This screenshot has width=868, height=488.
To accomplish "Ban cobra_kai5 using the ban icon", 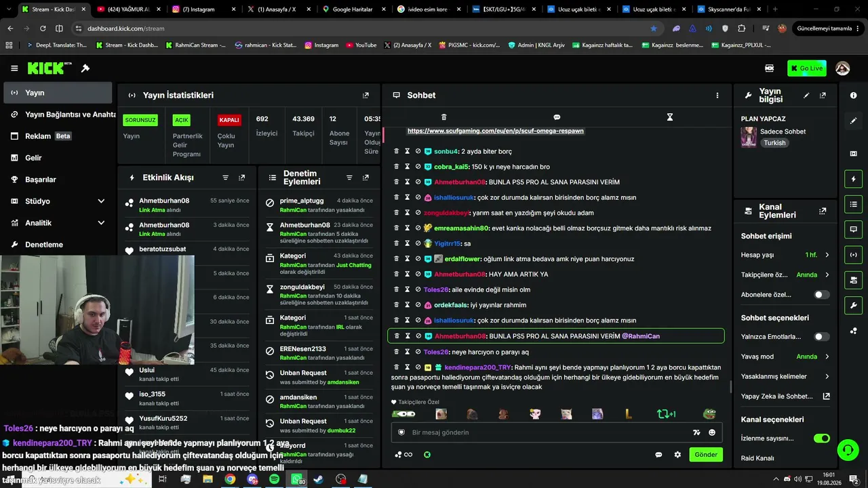I will (x=418, y=167).
